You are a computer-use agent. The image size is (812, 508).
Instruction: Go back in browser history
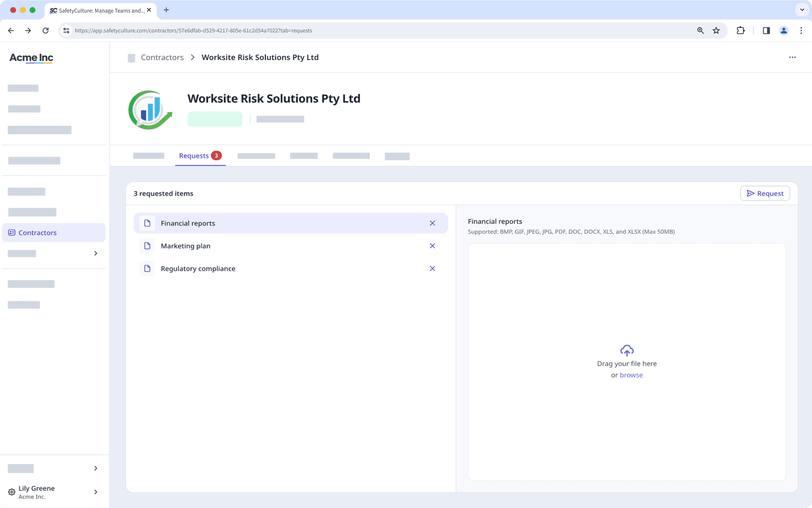tap(11, 30)
